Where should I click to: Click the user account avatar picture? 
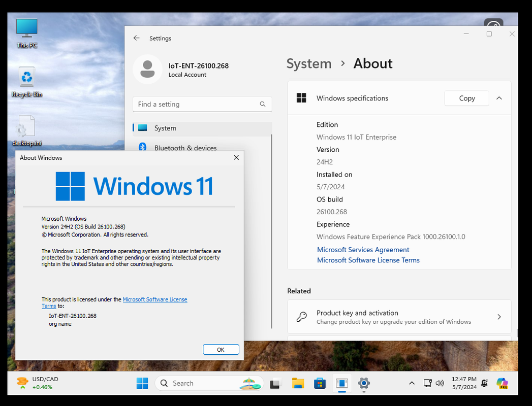(147, 69)
